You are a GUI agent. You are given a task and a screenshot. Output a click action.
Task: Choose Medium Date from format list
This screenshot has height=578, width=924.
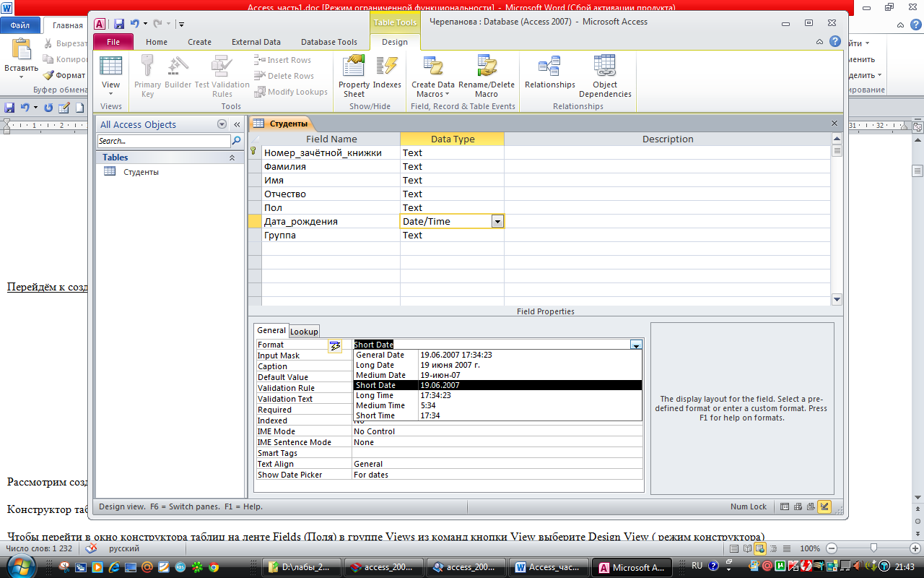point(497,375)
